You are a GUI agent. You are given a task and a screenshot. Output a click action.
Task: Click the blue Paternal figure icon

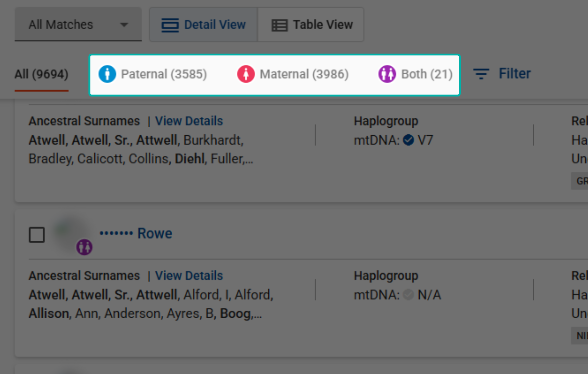pyautogui.click(x=107, y=74)
